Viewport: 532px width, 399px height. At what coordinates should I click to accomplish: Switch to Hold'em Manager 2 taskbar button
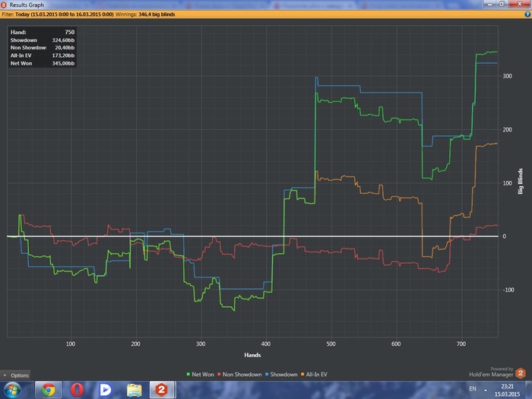(162, 390)
